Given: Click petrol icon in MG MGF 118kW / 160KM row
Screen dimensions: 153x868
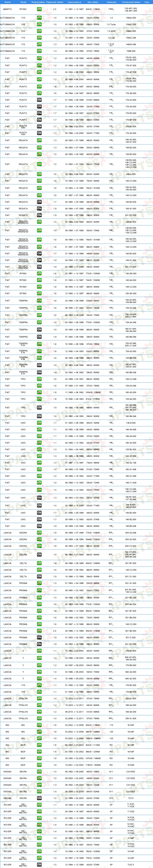Looking at the screenshot, I should [x=40, y=765].
